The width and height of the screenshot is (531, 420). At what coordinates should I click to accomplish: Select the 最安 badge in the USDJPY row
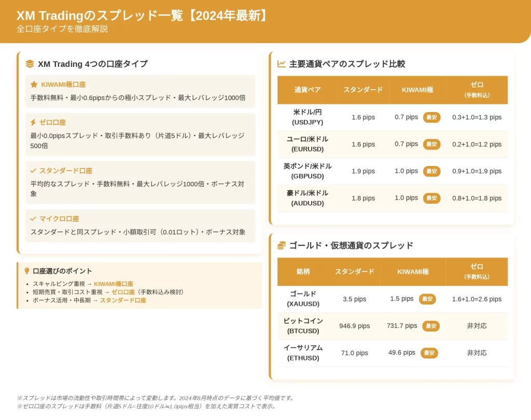[431, 117]
